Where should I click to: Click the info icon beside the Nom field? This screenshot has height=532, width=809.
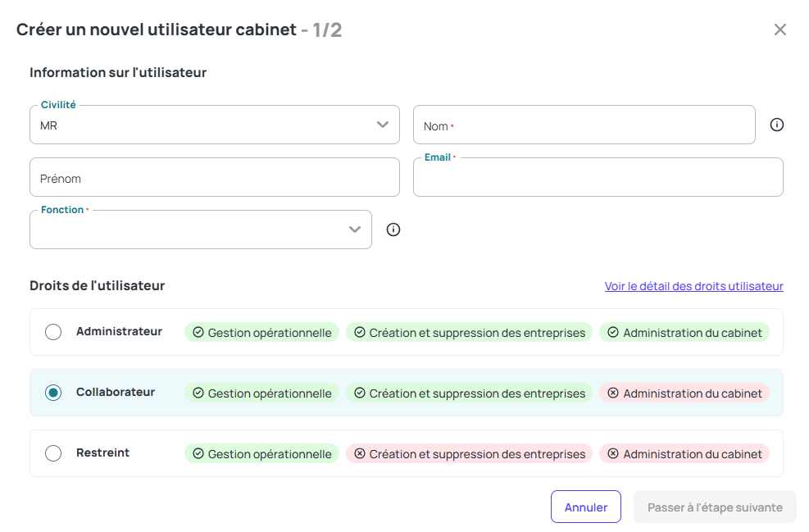776,125
